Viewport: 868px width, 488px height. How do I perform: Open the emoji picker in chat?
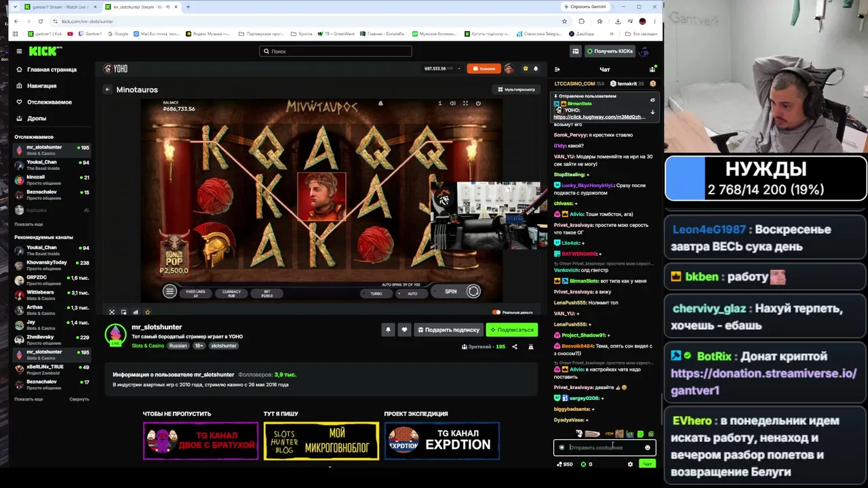pos(648,447)
